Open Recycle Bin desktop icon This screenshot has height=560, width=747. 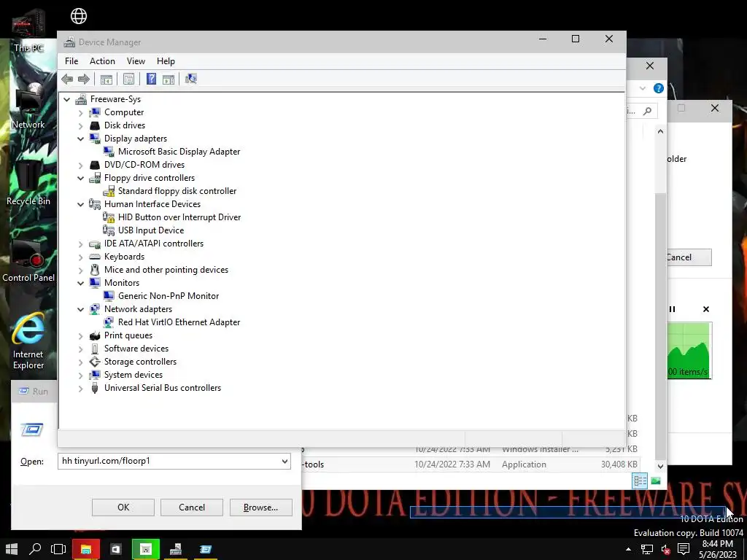coord(28,183)
